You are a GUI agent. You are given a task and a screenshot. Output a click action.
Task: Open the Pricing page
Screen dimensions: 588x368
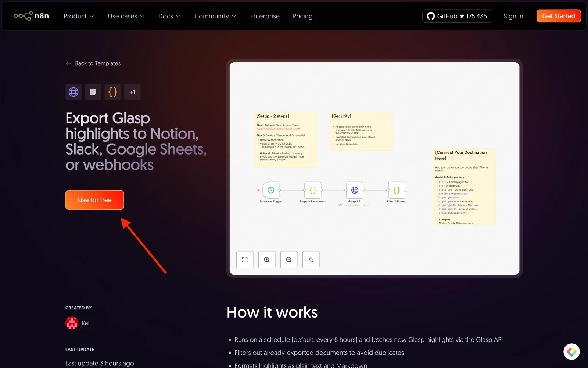(302, 16)
